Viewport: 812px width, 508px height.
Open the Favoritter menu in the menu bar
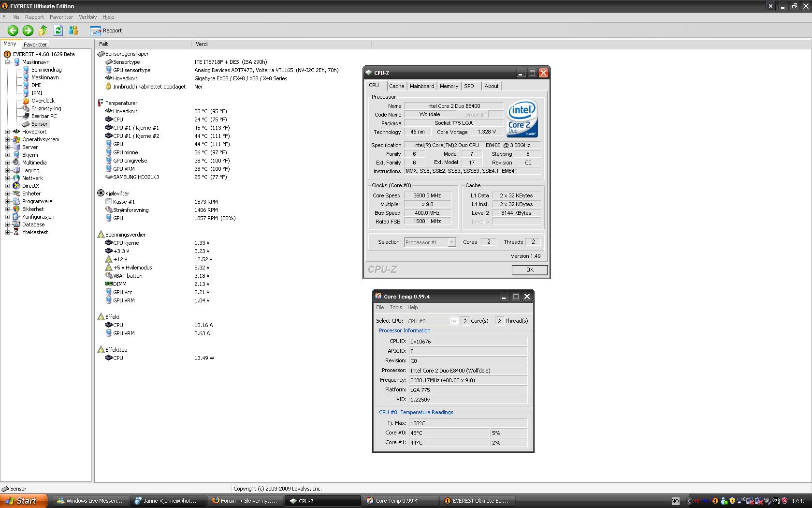(61, 17)
